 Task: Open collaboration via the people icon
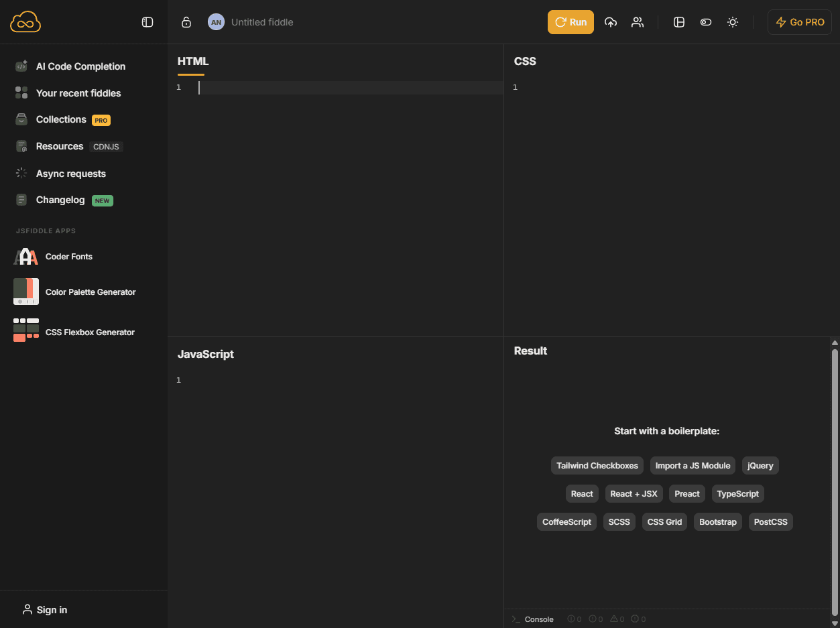pos(638,22)
